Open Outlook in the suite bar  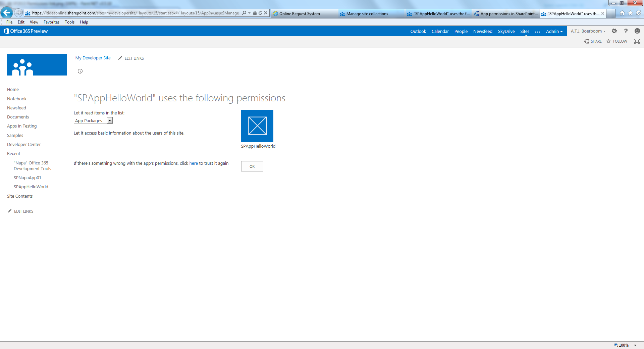(x=418, y=31)
